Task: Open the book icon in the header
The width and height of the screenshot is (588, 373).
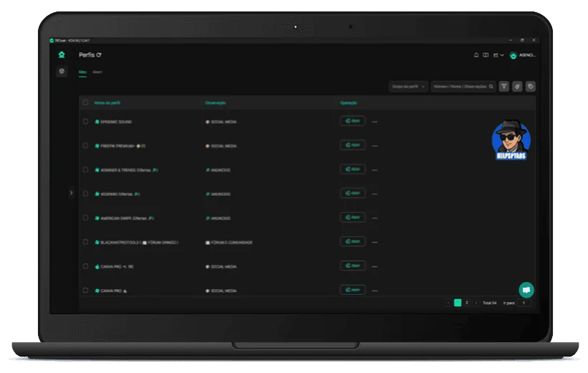Action: click(485, 55)
